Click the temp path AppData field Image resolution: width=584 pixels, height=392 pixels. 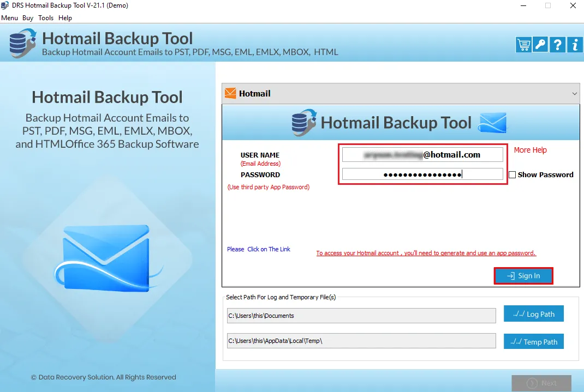pyautogui.click(x=361, y=341)
